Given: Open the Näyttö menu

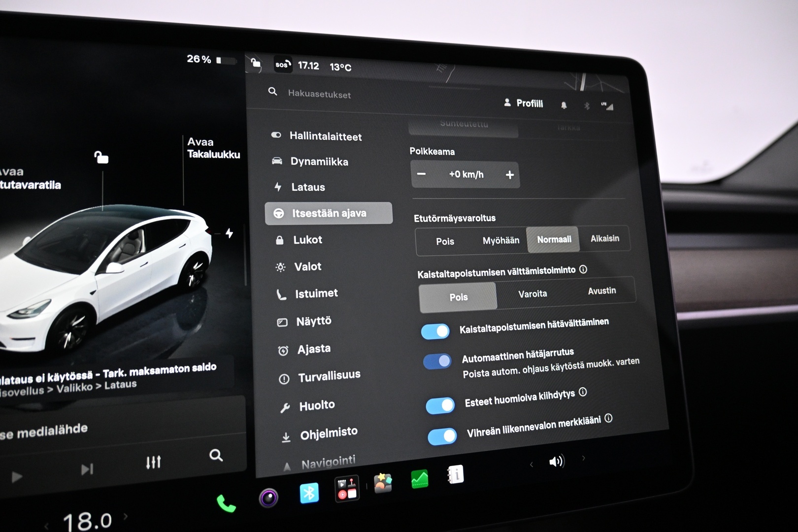Looking at the screenshot, I should pyautogui.click(x=305, y=322).
